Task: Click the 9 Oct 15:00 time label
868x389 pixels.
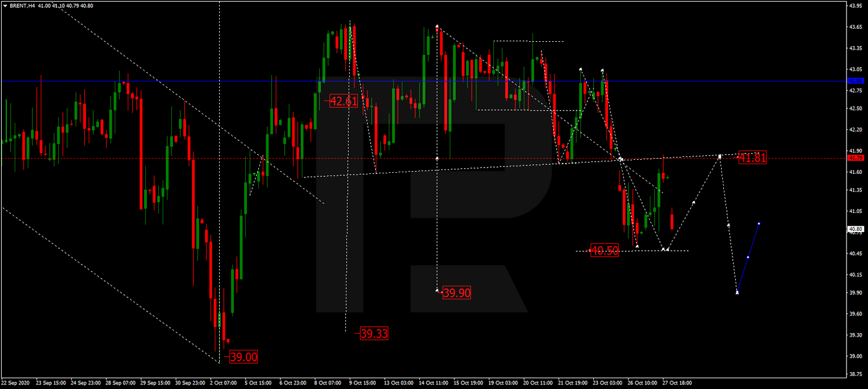Action: coord(363,382)
